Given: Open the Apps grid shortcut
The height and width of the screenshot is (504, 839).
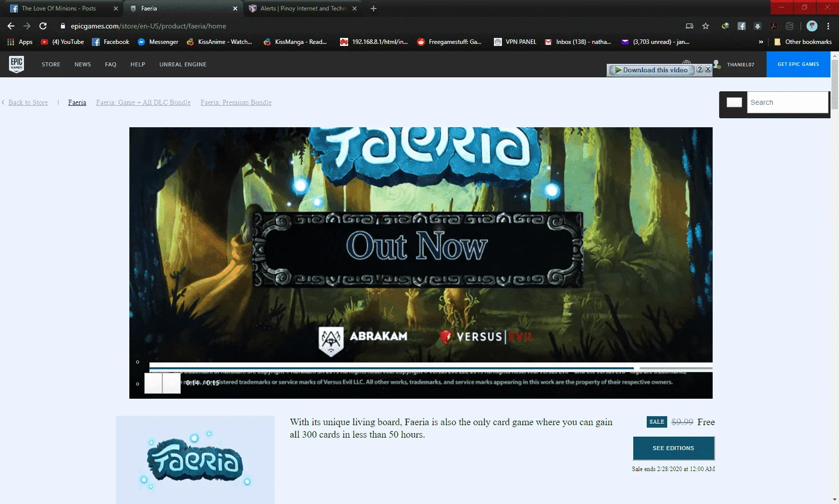Looking at the screenshot, I should [20, 42].
